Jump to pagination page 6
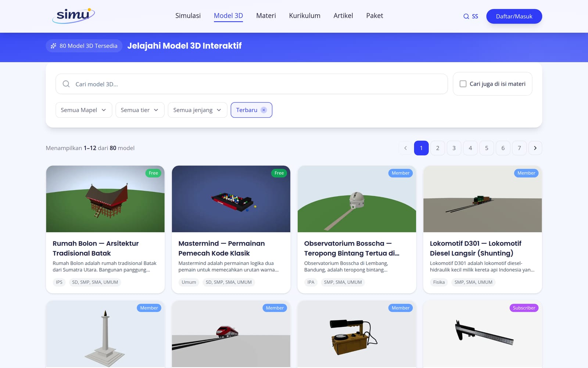Viewport: 588px width, 368px height. (x=503, y=148)
